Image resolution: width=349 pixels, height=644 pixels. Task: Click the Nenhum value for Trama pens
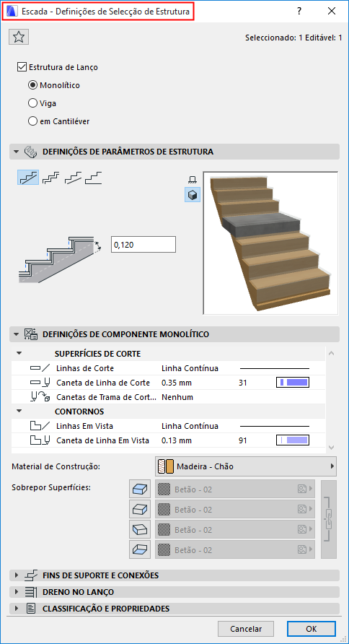point(177,397)
